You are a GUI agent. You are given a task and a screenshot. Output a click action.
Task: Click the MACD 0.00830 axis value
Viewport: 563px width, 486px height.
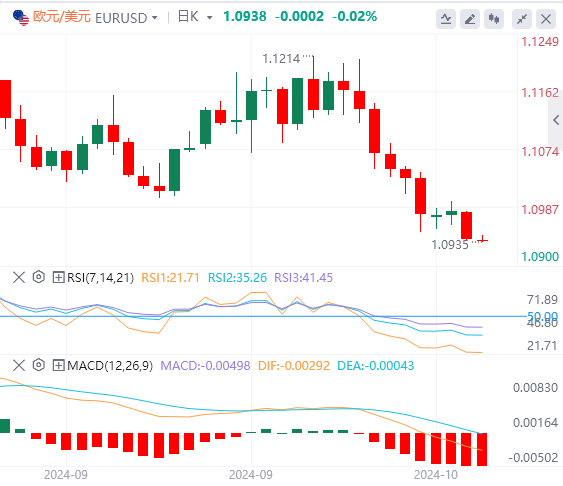click(535, 388)
